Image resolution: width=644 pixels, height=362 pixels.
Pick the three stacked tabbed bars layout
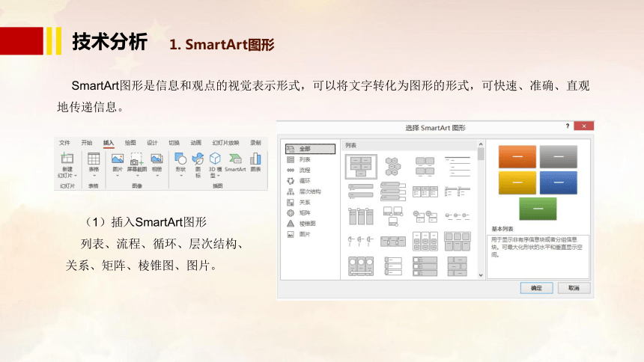point(393,191)
